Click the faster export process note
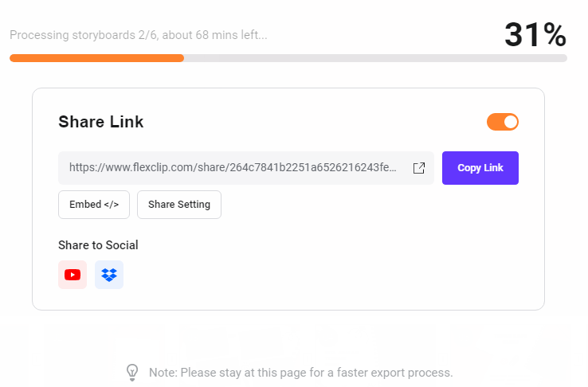Image resolution: width=588 pixels, height=387 pixels. tap(300, 373)
